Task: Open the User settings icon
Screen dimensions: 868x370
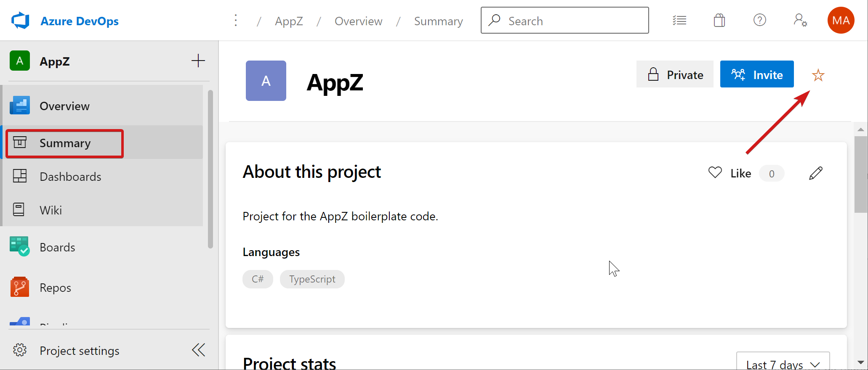Action: point(800,20)
